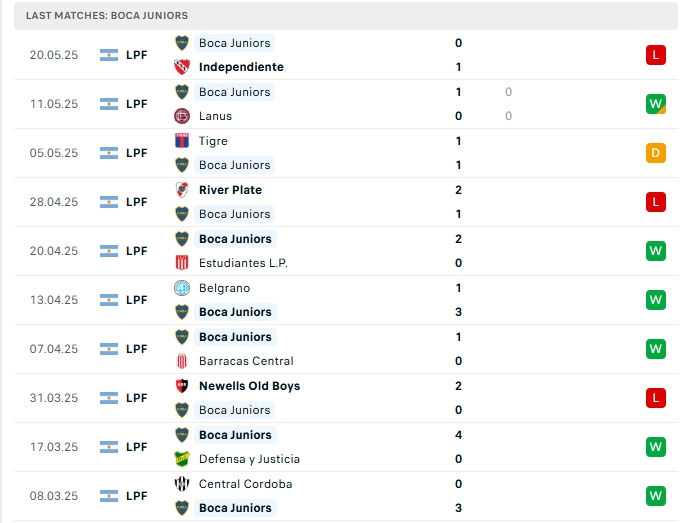Open the 08.03.25 match date
Viewport: 690px width, 523px height.
(54, 496)
